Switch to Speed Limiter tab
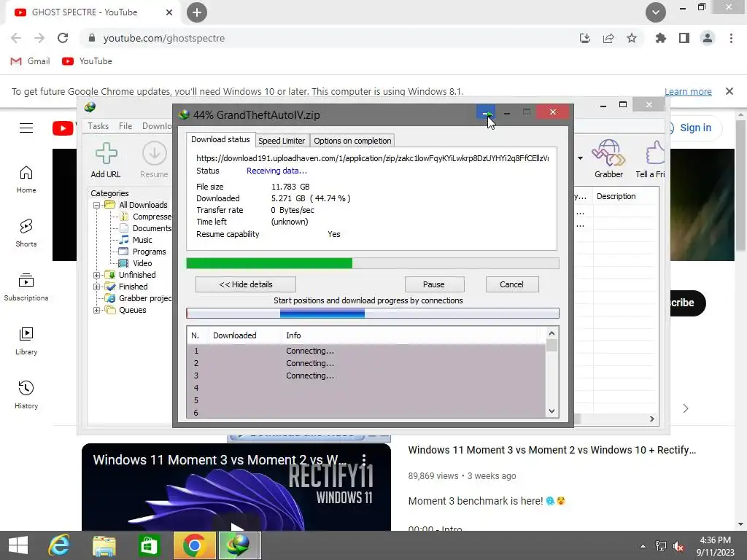 pos(282,141)
